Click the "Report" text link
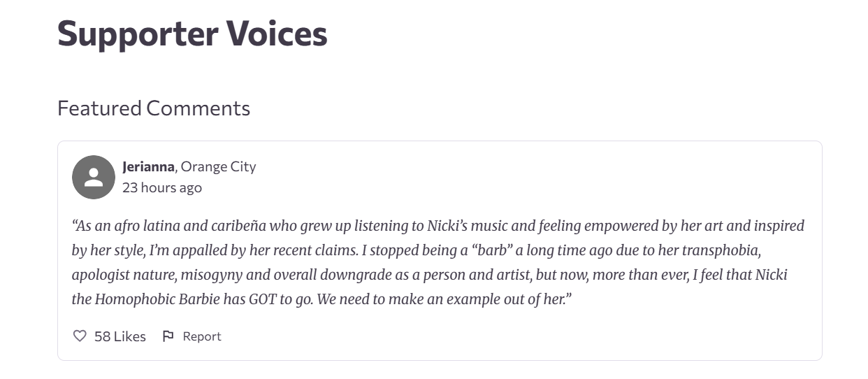This screenshot has width=868, height=379. (202, 336)
